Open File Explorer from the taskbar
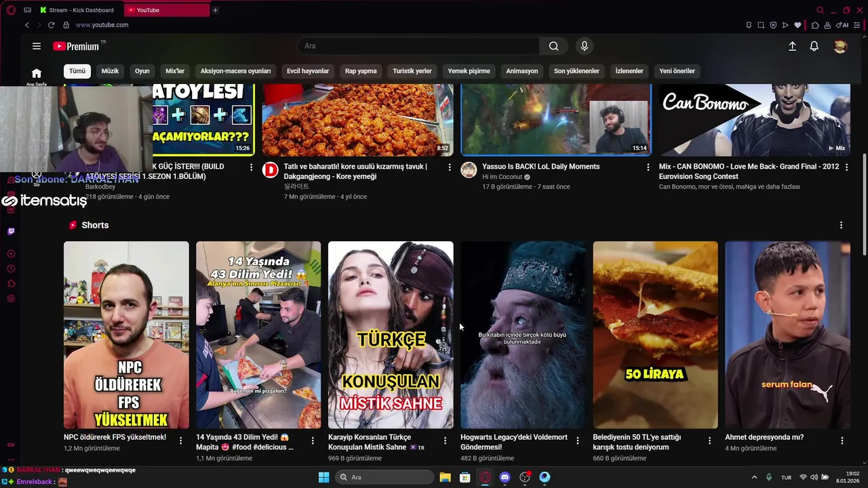The width and height of the screenshot is (868, 488). tap(445, 477)
